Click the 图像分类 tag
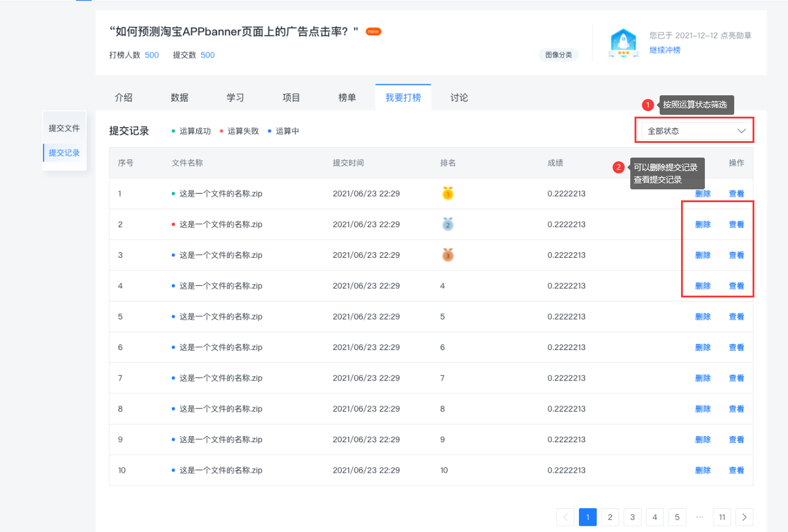788x532 pixels. [559, 55]
